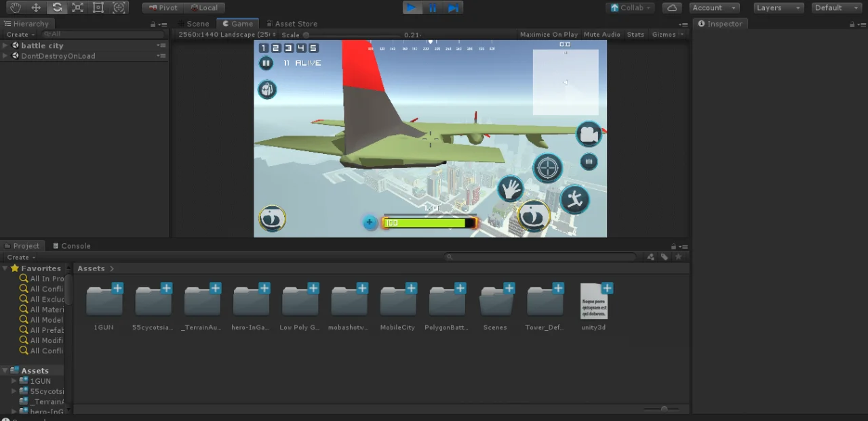Open Cloud services icon in toolbar
Viewport: 868px width, 421px height.
(x=671, y=7)
